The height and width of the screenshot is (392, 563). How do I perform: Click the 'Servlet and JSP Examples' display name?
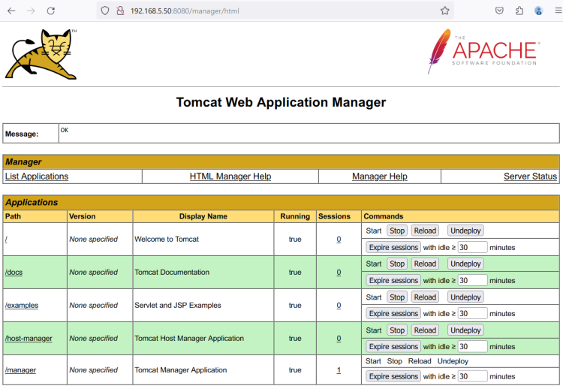[178, 306]
